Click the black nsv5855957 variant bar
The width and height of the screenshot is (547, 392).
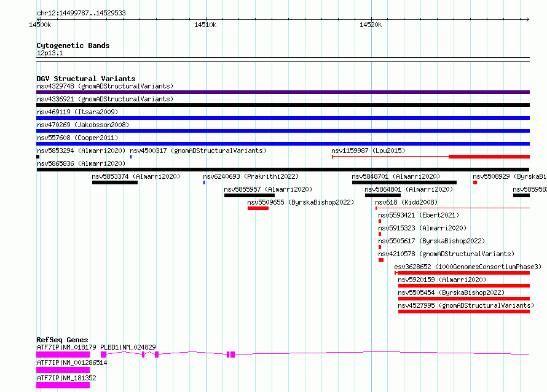click(250, 195)
